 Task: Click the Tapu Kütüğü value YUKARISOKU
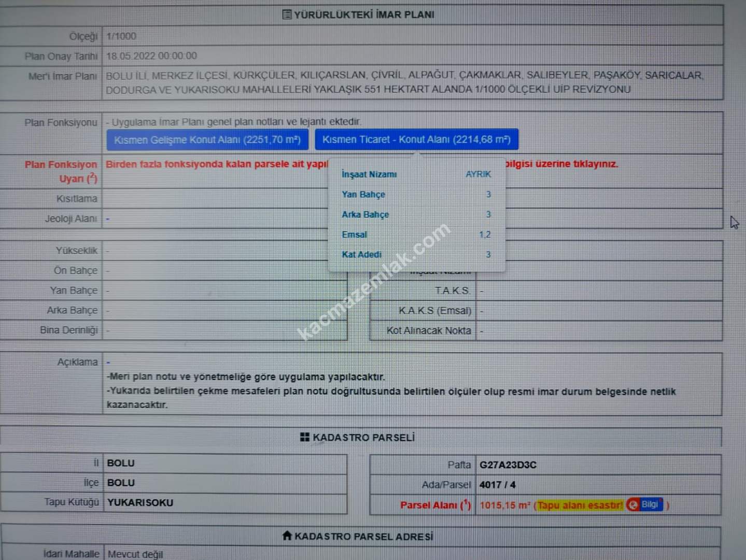click(140, 502)
